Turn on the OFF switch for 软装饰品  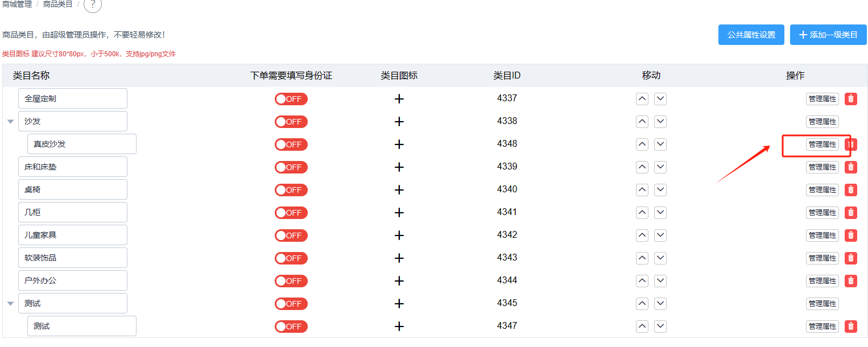[x=291, y=258]
